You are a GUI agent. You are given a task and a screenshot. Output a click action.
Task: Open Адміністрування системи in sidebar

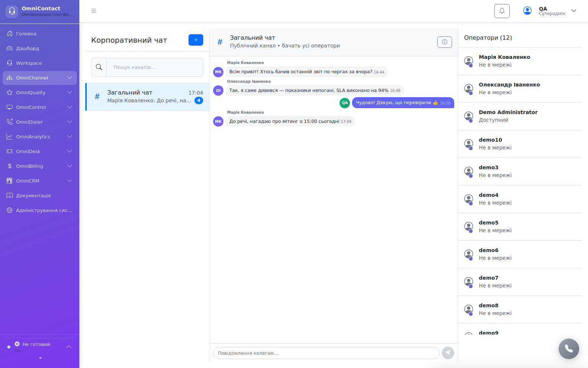click(40, 210)
